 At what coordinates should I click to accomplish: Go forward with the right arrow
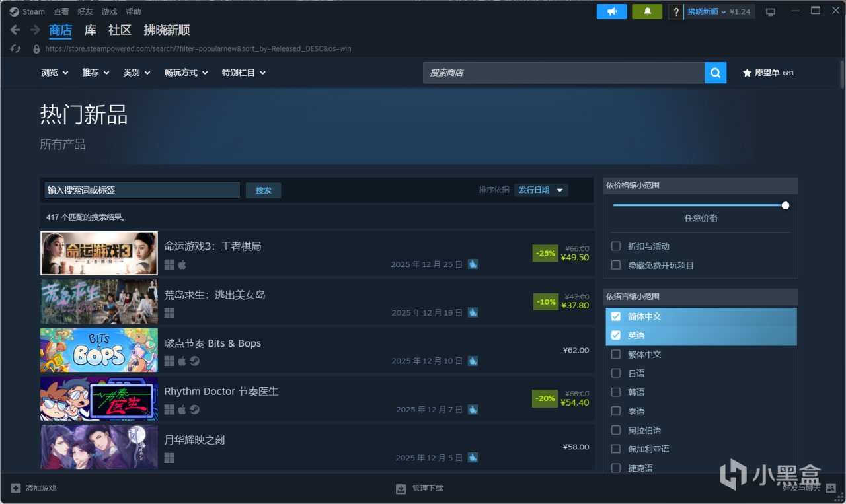click(35, 30)
